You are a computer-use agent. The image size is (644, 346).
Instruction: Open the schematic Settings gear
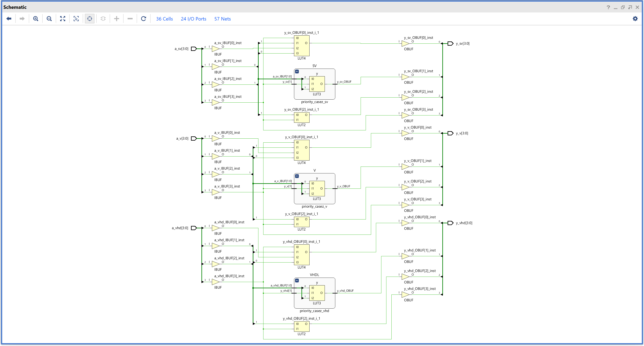click(635, 19)
